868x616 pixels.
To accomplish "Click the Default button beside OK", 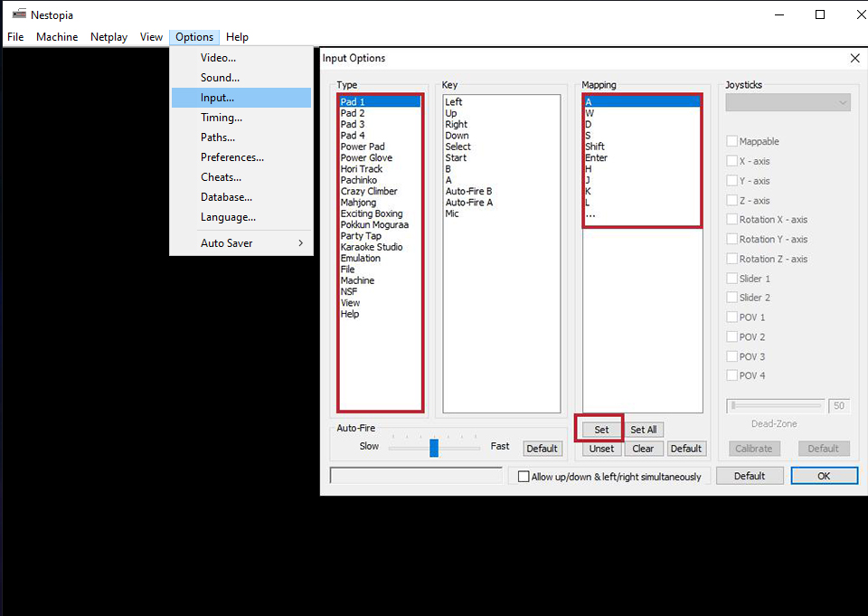I will tap(750, 476).
